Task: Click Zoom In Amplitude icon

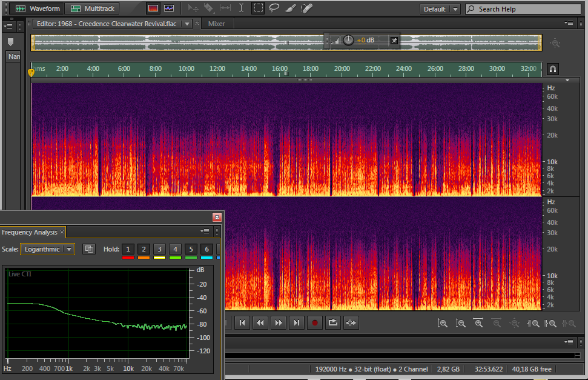Action: coord(443,323)
